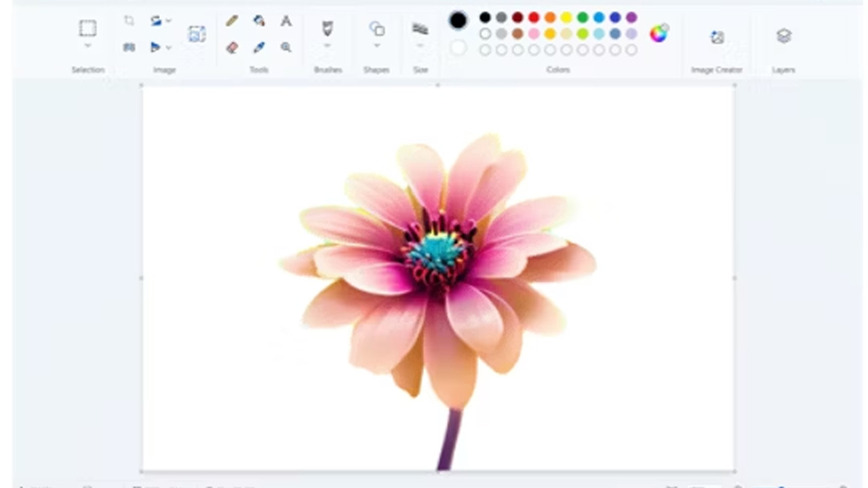Open the Edit colors wheel

(x=658, y=33)
